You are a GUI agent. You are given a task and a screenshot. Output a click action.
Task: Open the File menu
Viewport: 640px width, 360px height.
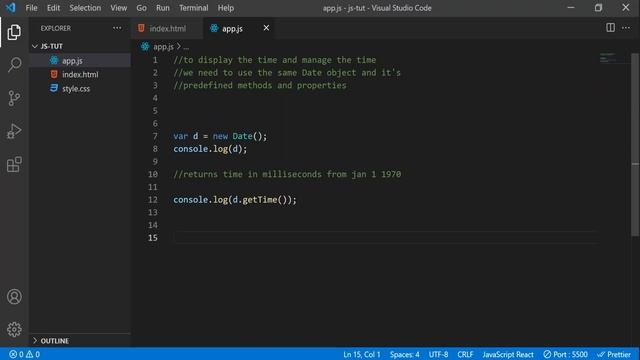pyautogui.click(x=31, y=8)
